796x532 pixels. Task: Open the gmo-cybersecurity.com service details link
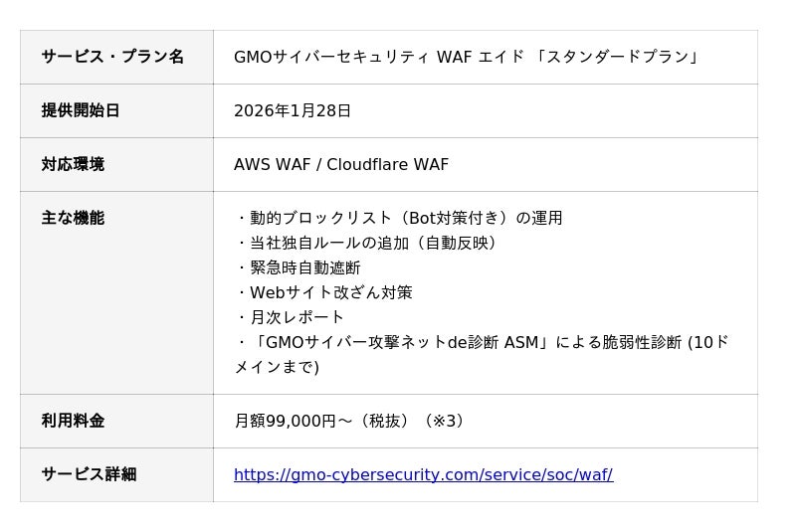click(423, 475)
